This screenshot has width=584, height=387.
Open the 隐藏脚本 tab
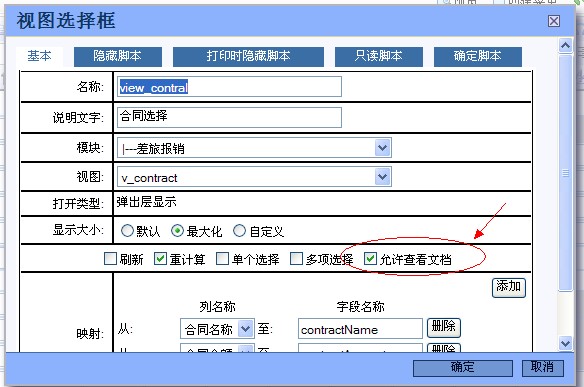(x=118, y=56)
